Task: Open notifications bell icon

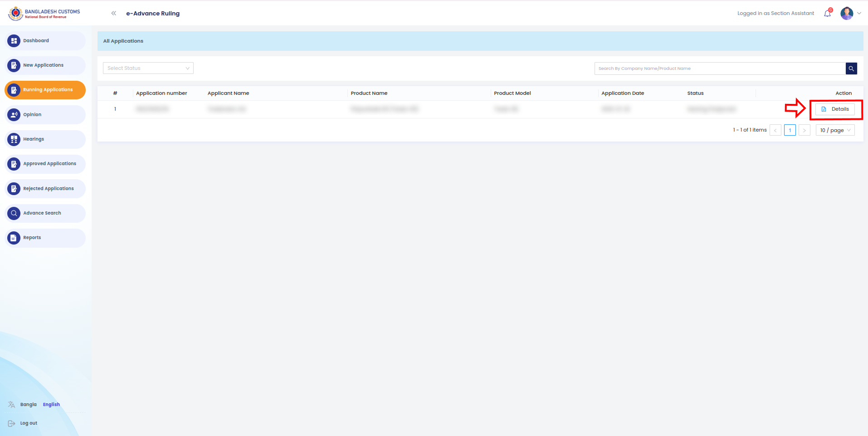Action: 827,13
